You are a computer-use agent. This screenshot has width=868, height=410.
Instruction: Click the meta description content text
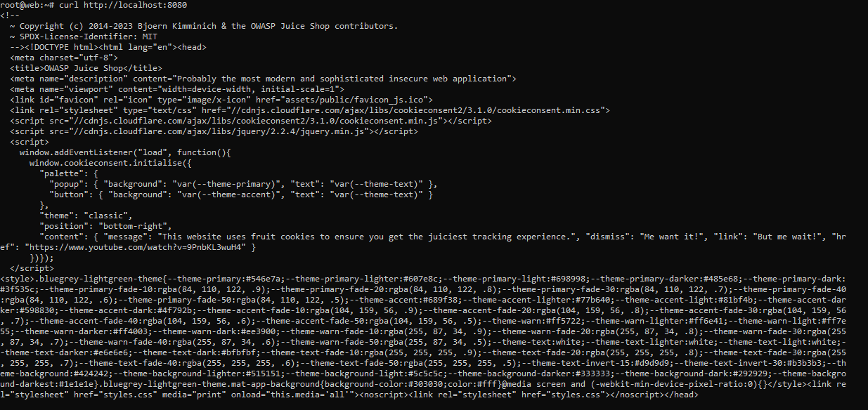[x=344, y=79]
